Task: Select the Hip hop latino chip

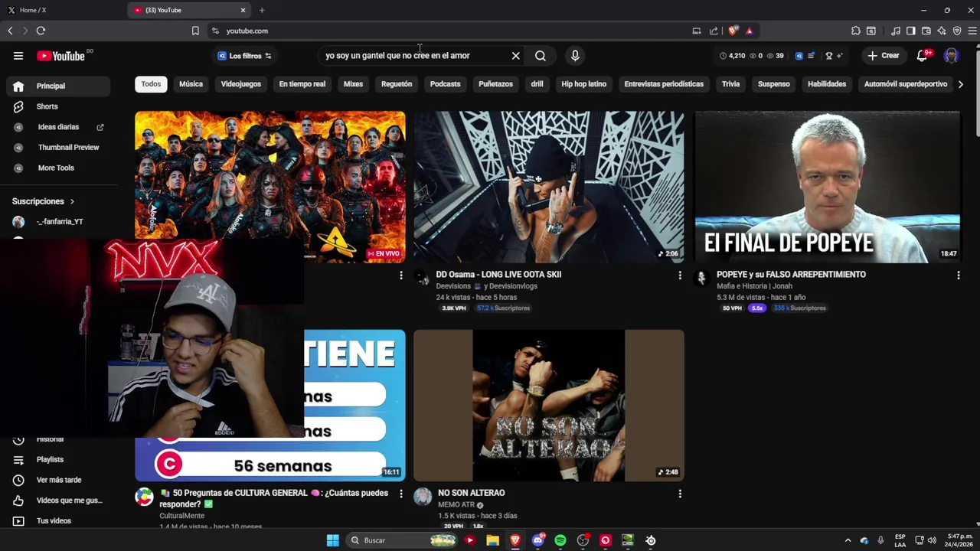Action: click(x=583, y=84)
